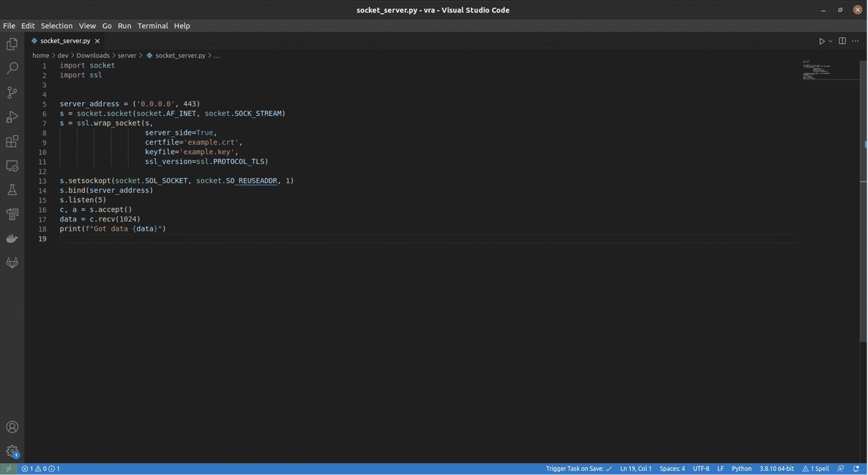The width and height of the screenshot is (868, 475).
Task: Click the Testing icon in sidebar
Action: [x=12, y=190]
